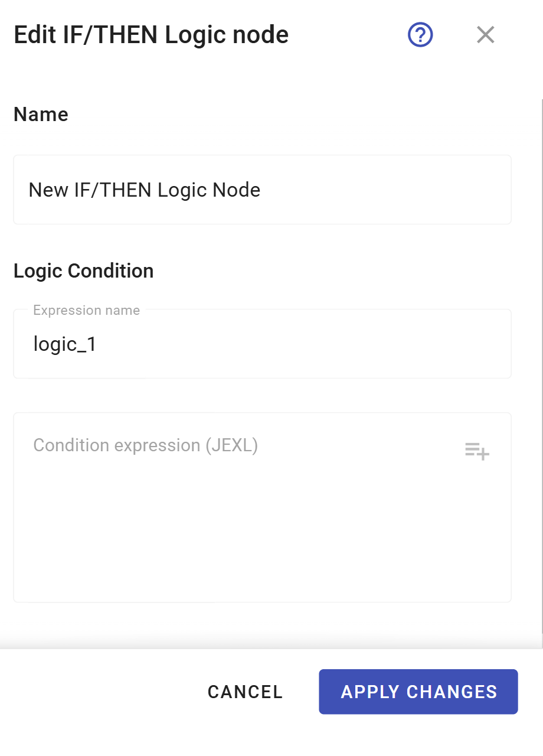Click the floating 'Expression name' label
Screen dimensions: 543x756
tap(86, 310)
